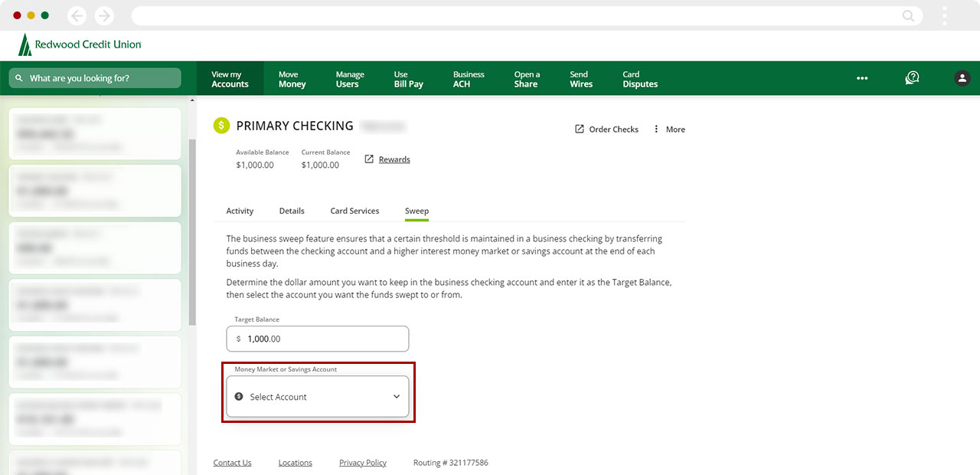
Task: Open the Send Wires menu
Action: (x=581, y=79)
